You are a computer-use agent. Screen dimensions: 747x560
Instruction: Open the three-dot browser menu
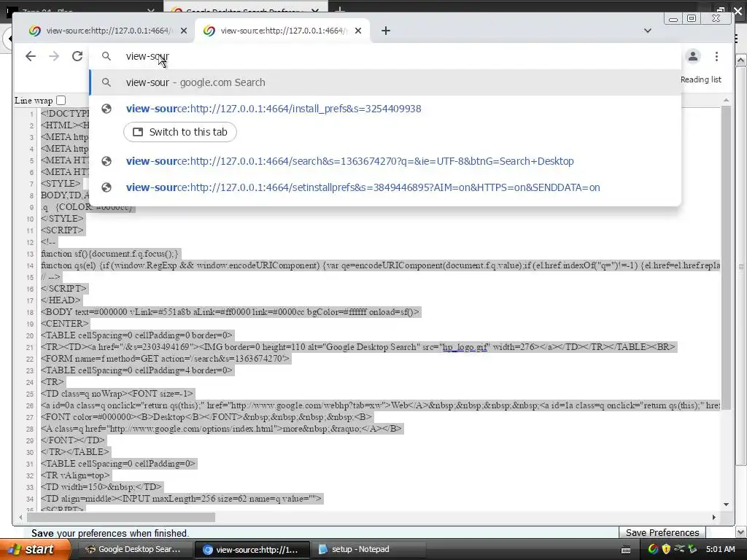716,56
